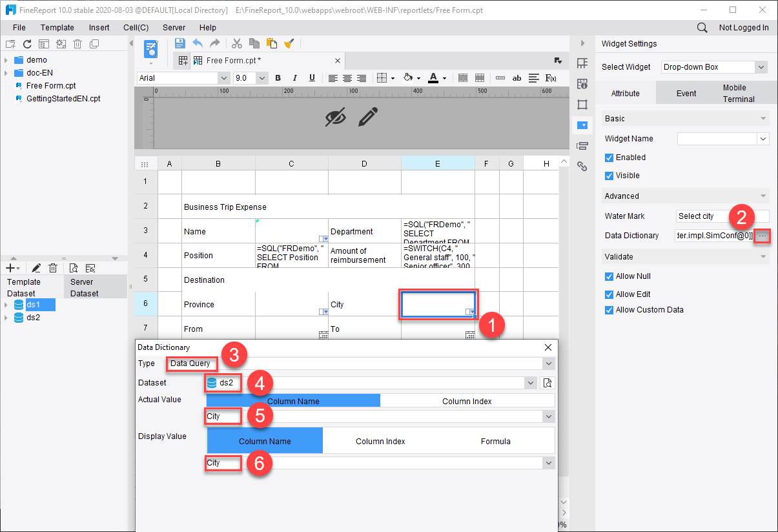Click the pencil edit icon in header area

click(x=368, y=117)
